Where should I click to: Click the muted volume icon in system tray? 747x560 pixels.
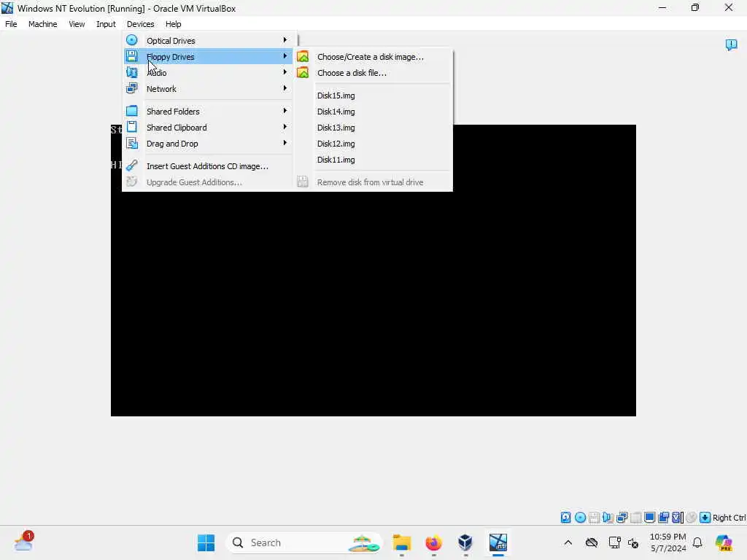pyautogui.click(x=633, y=542)
